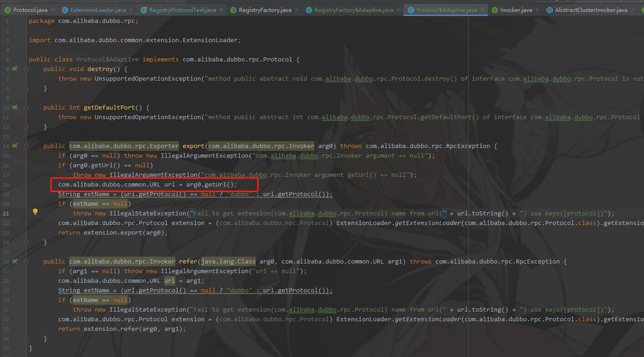Click the 'export' method name on line 14
The image size is (644, 357).
(194, 146)
